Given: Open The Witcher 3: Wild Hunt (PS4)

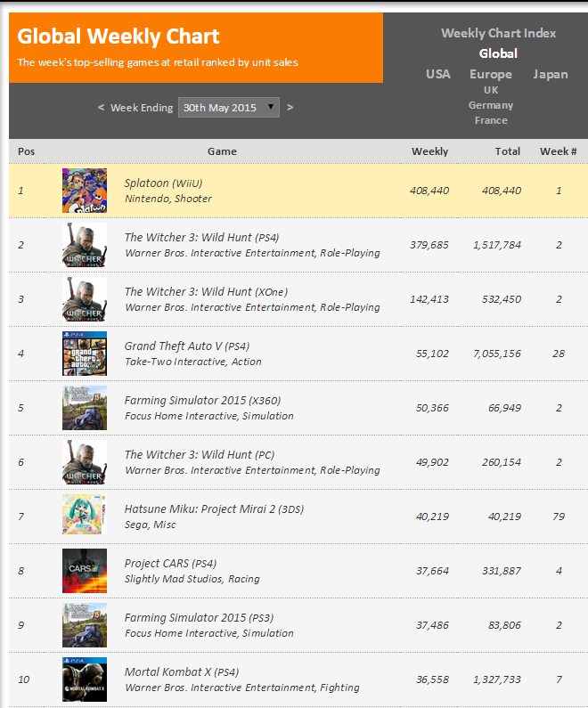Looking at the screenshot, I should pyautogui.click(x=202, y=238).
